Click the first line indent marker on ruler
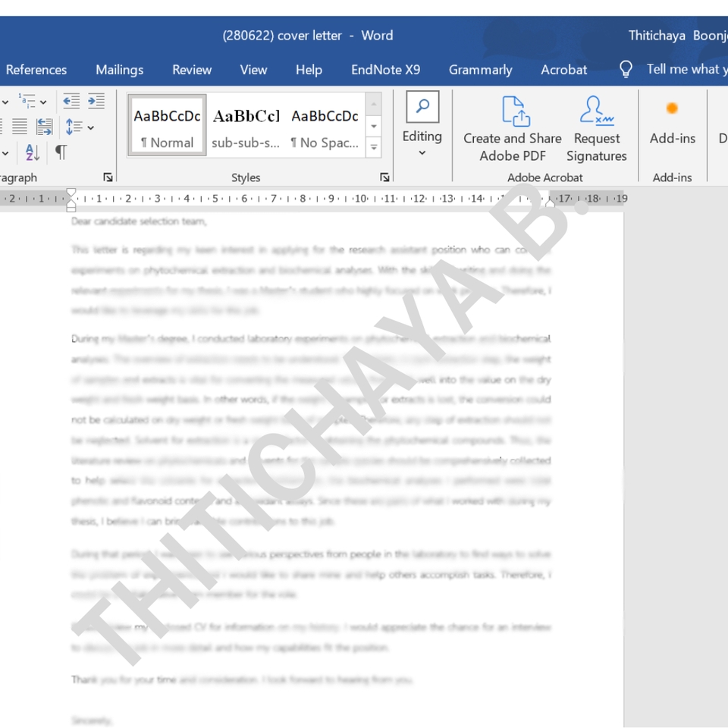The width and height of the screenshot is (728, 728). tap(71, 192)
